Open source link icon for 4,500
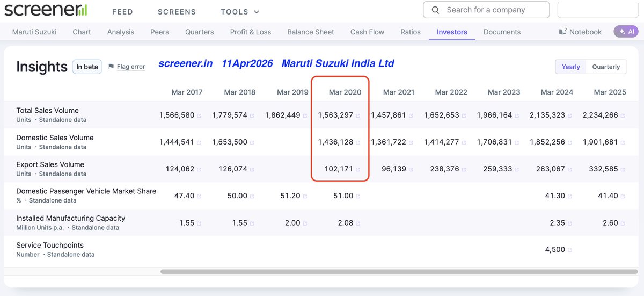Image resolution: width=644 pixels, height=296 pixels. [x=569, y=250]
